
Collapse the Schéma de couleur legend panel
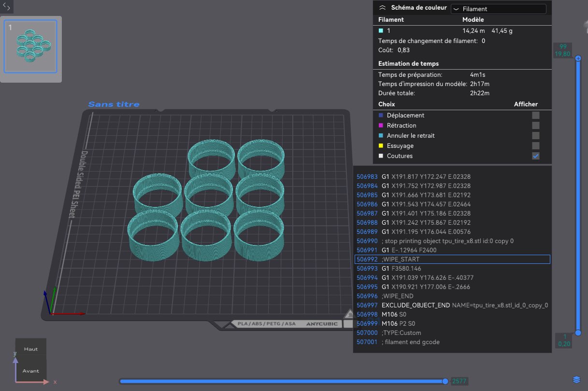[x=382, y=8]
